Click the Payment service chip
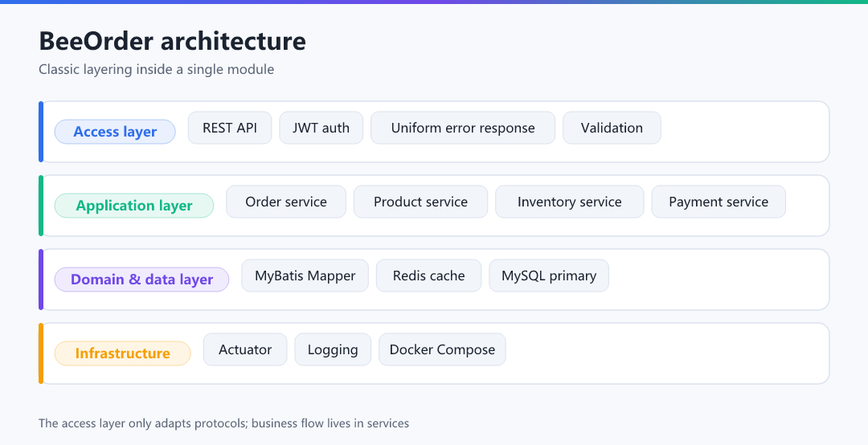Viewport: 868px width, 445px height. 719,202
